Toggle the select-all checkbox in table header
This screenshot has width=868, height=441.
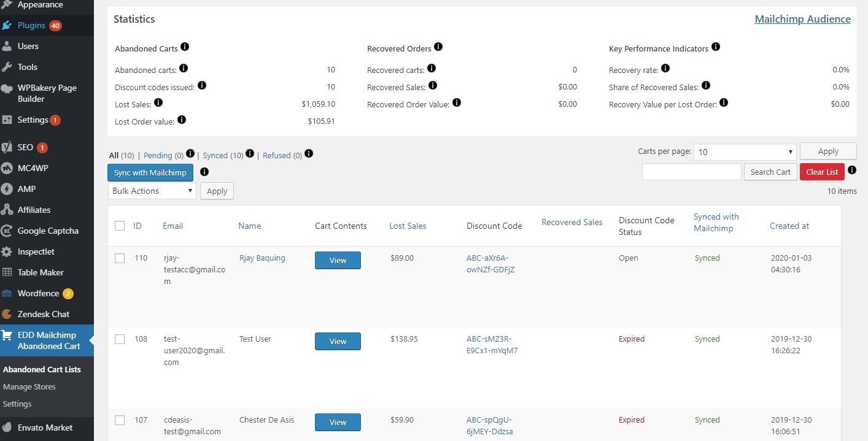click(120, 226)
